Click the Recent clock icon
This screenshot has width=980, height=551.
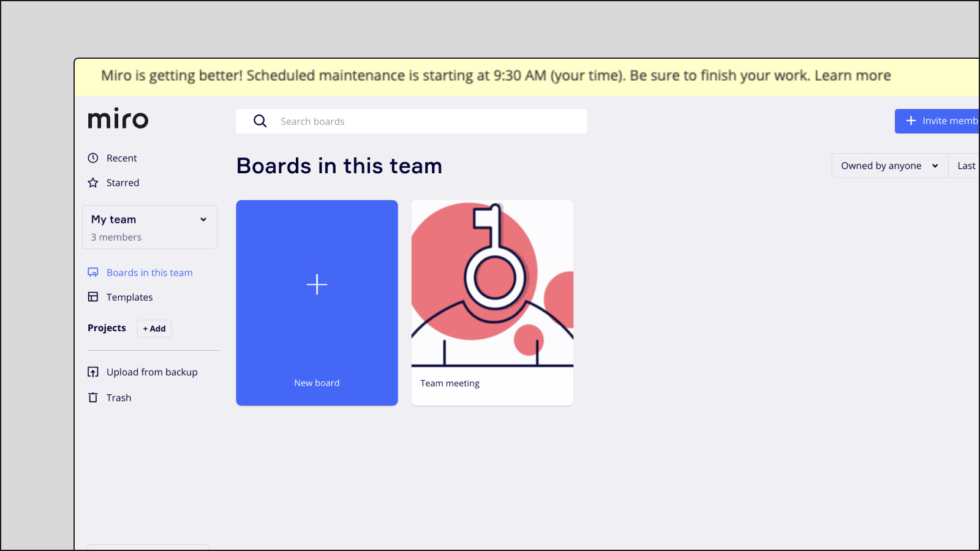[93, 158]
